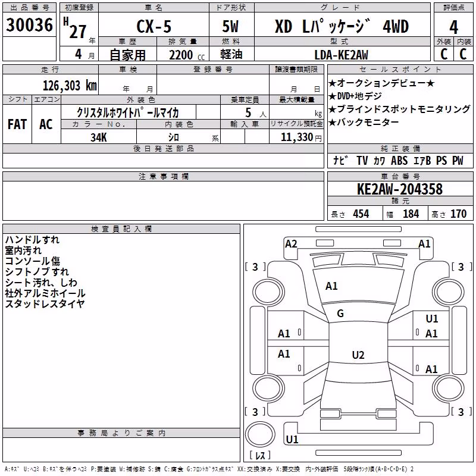Click inspector note 社外アルミホイール
Screen dimensions: 476x476
[45, 293]
